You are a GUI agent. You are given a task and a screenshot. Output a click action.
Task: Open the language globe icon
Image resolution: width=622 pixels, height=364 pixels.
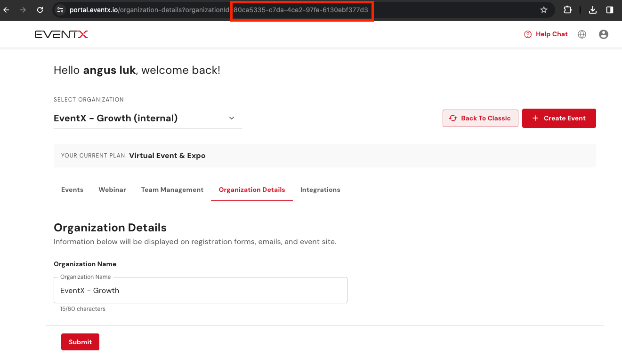582,34
